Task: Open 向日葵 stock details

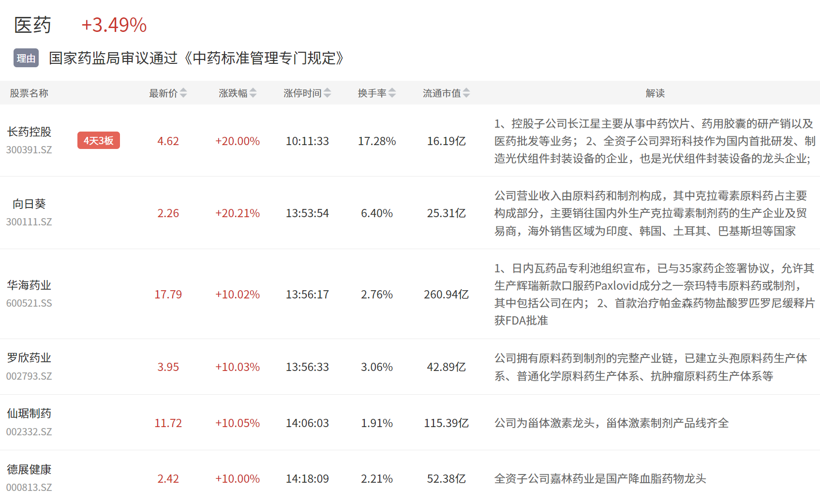Action: (29, 204)
